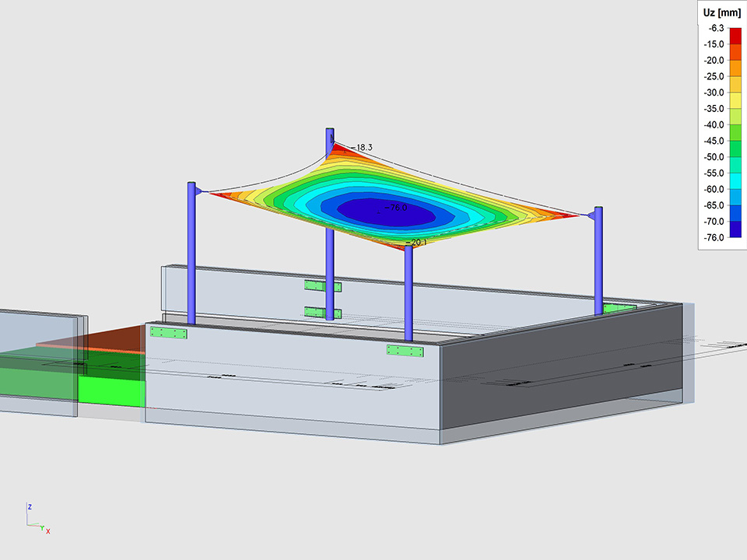Select the upper green plate on back wall
Screen dimensions: 747x560
321,286
